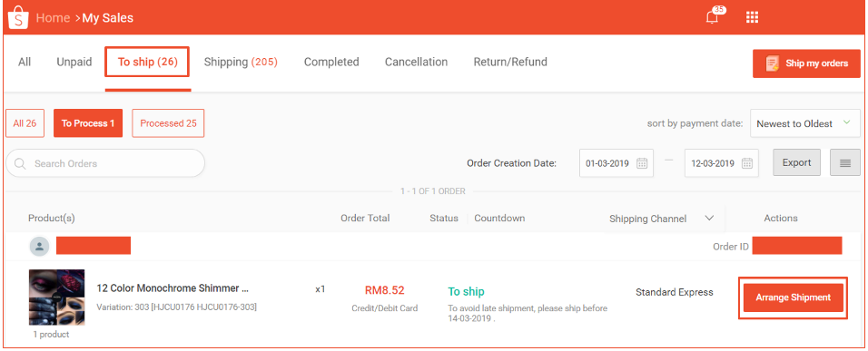Go to the Home breadcrumb link

pyautogui.click(x=53, y=18)
